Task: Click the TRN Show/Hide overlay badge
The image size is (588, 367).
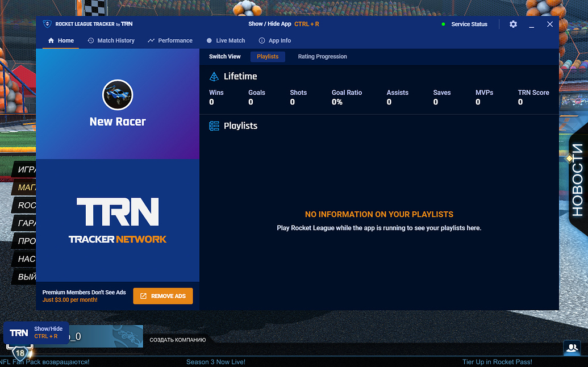Action: click(36, 332)
